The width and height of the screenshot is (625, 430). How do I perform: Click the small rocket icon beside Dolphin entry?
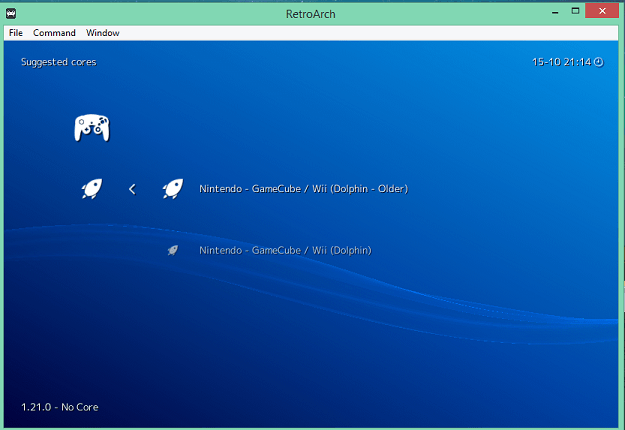pos(172,250)
